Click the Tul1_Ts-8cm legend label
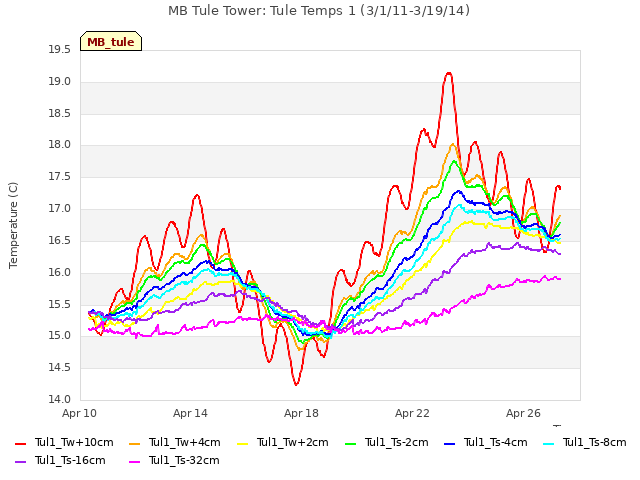640x480 pixels. coord(594,442)
